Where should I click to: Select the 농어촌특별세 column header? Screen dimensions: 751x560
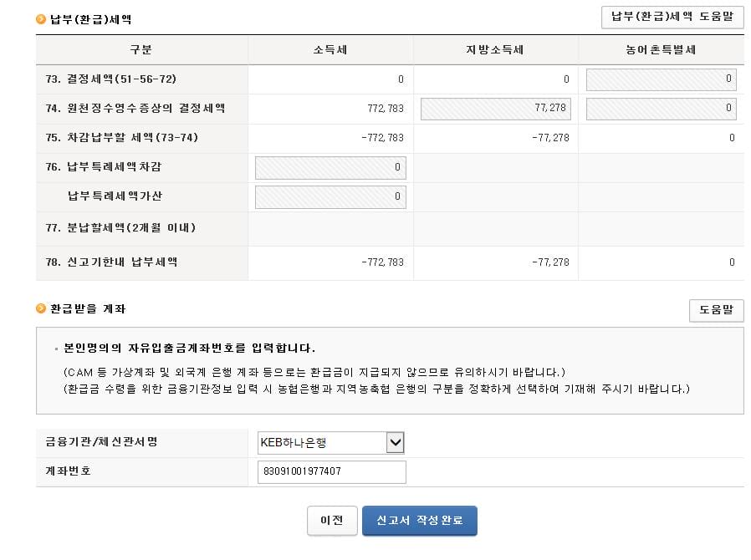661,50
